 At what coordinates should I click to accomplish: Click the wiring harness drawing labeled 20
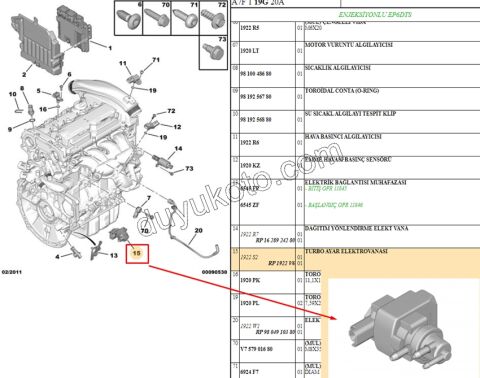pyautogui.click(x=193, y=228)
